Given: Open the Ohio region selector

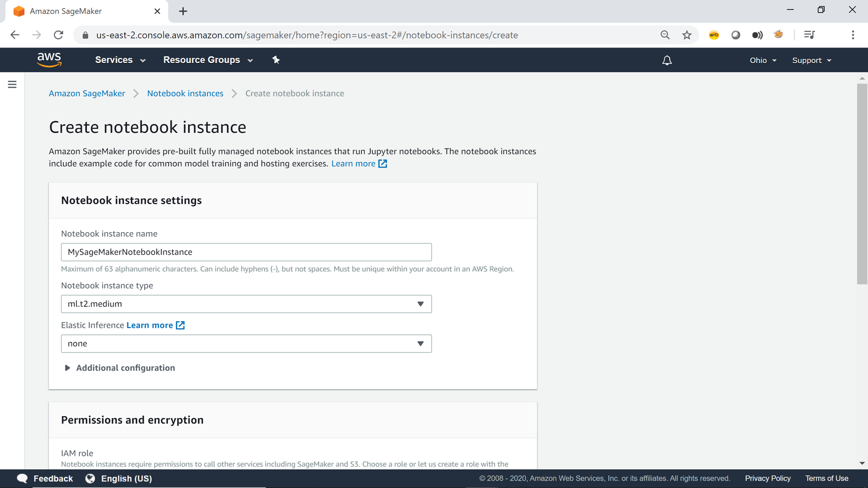Looking at the screenshot, I should coord(763,60).
